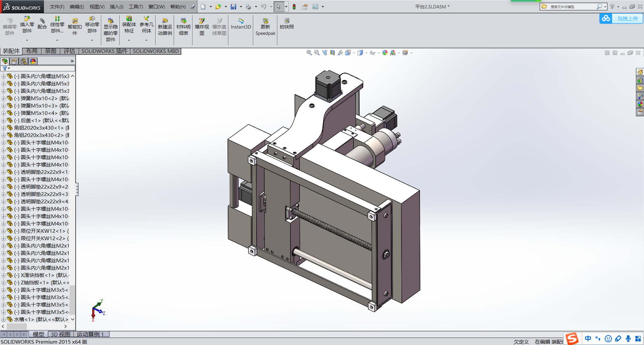
Task: Open the Bill of Materials (材料明细表) tool
Action: pos(183,27)
